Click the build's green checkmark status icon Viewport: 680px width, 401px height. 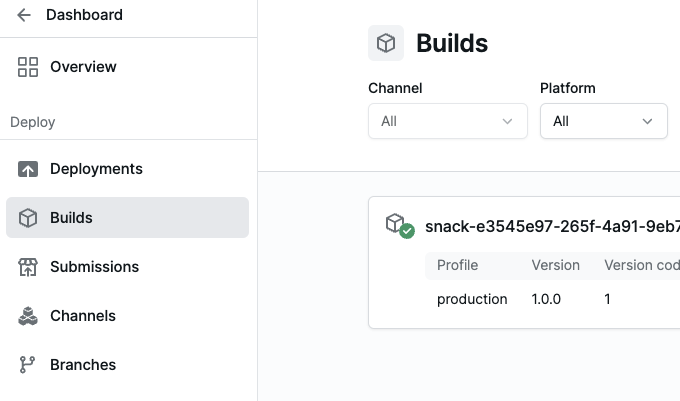coord(407,231)
